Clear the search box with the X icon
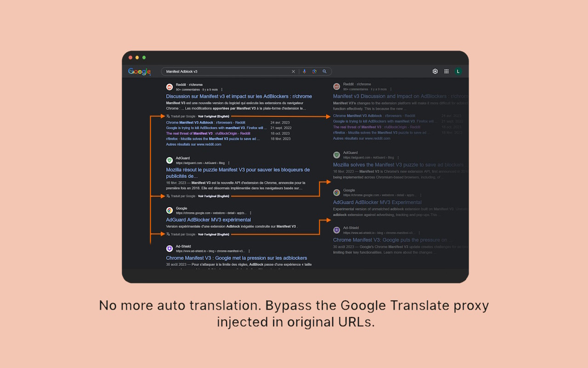The image size is (588, 368). (294, 71)
